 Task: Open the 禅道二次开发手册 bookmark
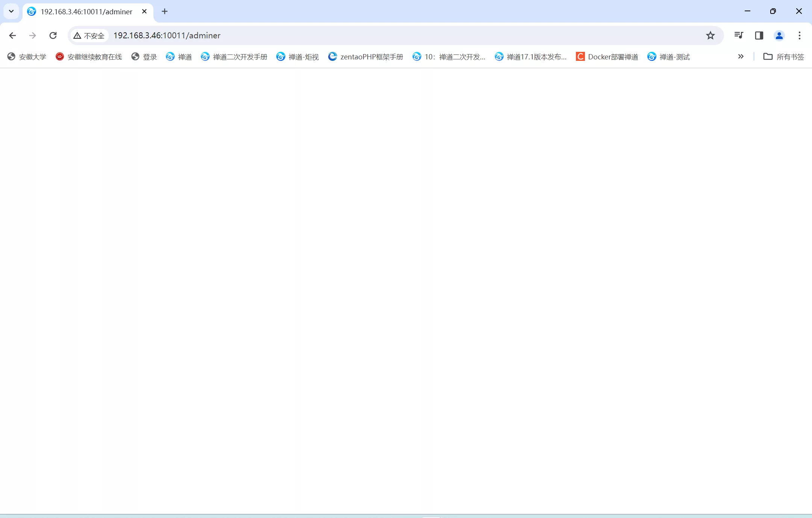[234, 57]
